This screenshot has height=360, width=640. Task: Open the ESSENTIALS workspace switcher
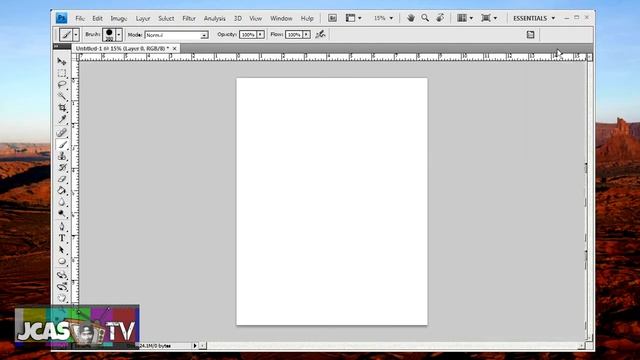click(x=534, y=18)
